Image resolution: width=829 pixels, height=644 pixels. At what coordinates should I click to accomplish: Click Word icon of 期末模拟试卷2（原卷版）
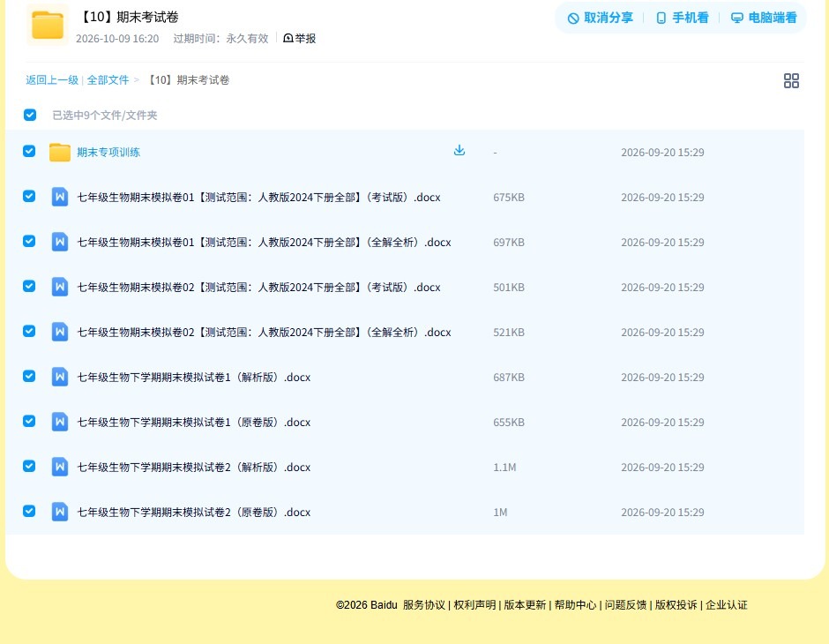[x=60, y=512]
